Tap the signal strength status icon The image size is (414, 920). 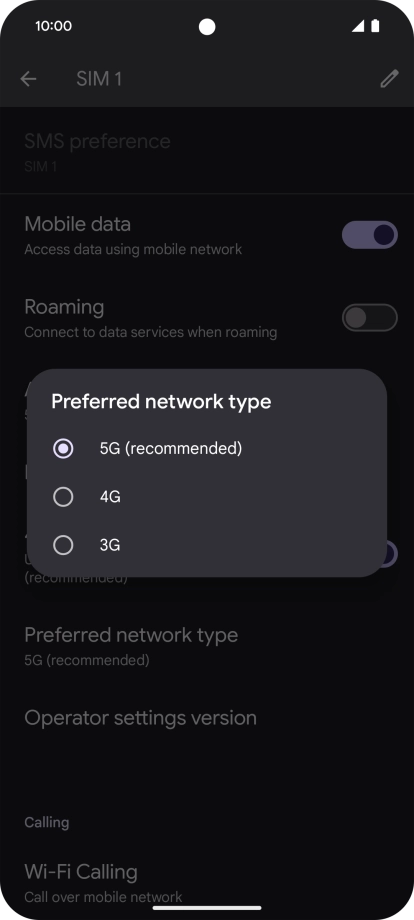click(x=358, y=26)
